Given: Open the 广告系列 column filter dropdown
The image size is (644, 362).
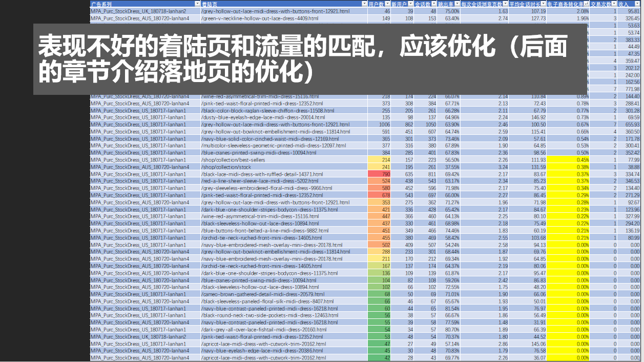Looking at the screenshot, I should (x=197, y=4).
